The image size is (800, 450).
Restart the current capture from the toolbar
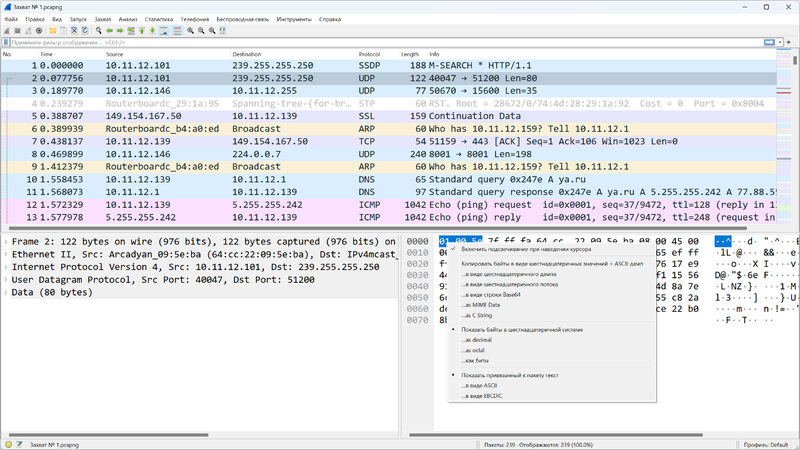[29, 31]
